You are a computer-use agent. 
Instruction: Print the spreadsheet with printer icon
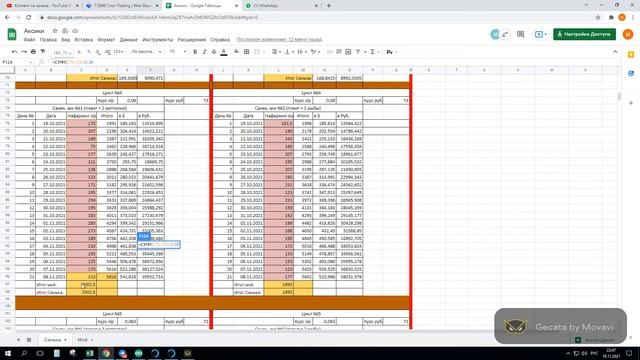[33, 52]
